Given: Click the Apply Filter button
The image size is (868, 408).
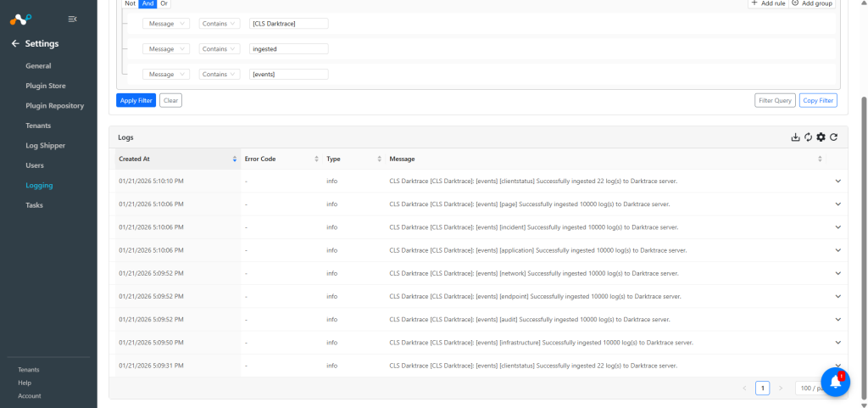Looking at the screenshot, I should click(x=136, y=100).
